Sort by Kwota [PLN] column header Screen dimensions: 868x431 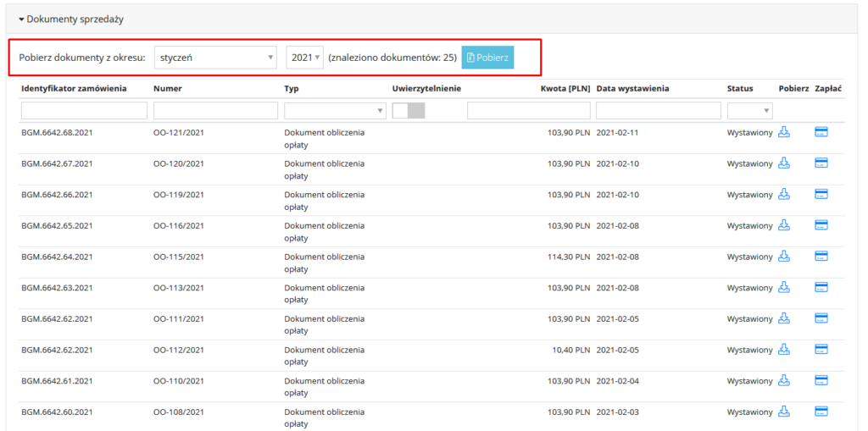(565, 88)
